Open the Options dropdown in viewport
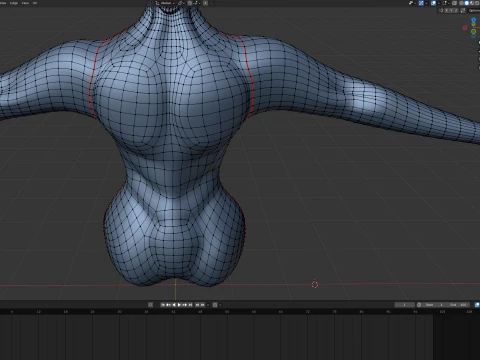 474,10
